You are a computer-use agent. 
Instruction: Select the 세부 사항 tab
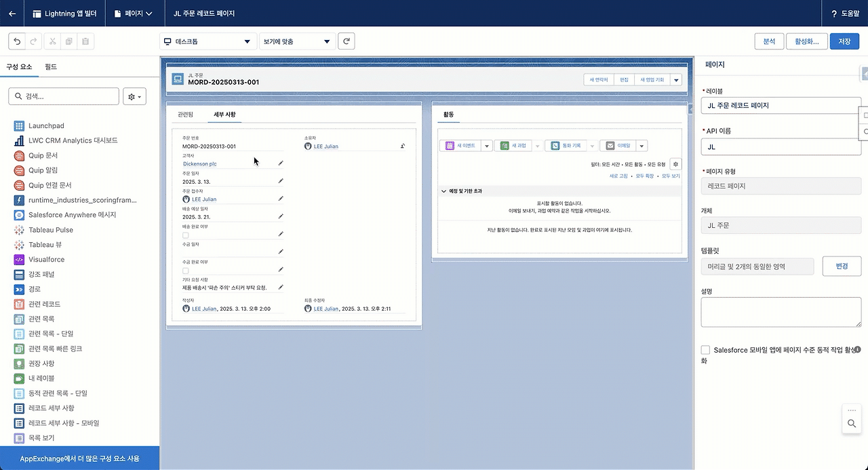click(x=224, y=115)
